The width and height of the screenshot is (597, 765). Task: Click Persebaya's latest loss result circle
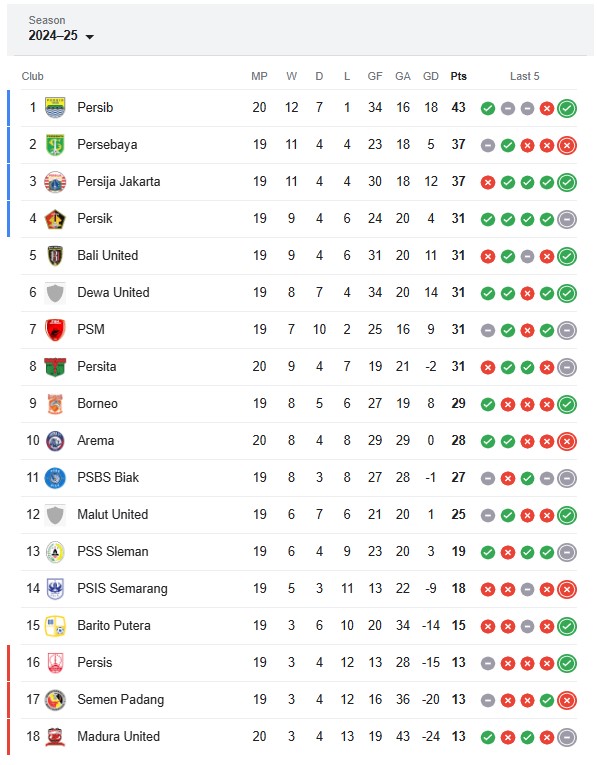(x=567, y=145)
